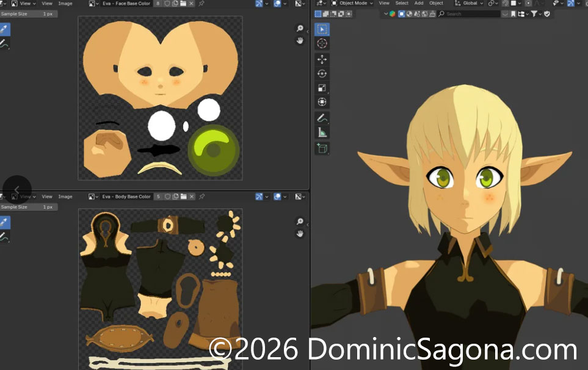588x370 pixels.
Task: Toggle overlays in Face image editor
Action: point(277,4)
